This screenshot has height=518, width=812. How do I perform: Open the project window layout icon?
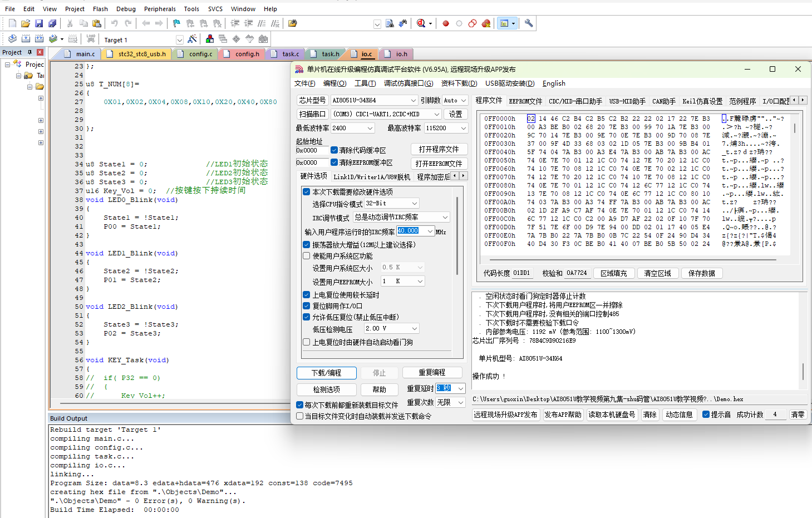click(504, 23)
